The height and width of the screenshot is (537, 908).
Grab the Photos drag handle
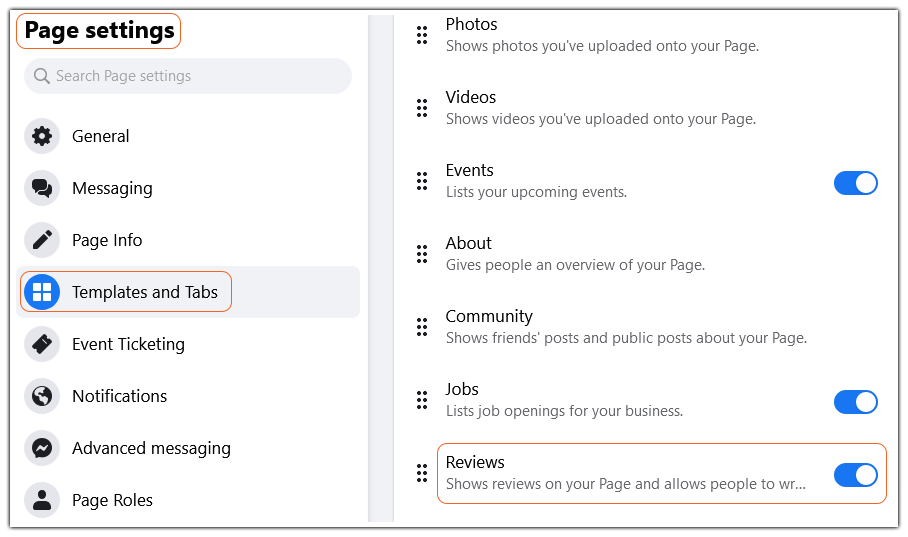[422, 35]
